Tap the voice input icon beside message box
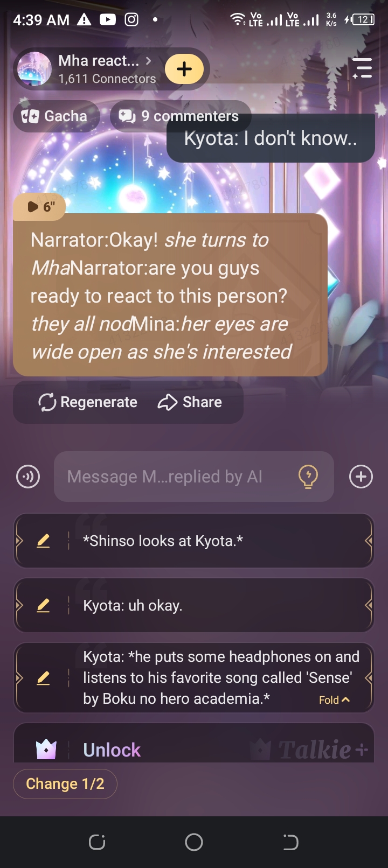Screen dimensions: 388x868 28,477
